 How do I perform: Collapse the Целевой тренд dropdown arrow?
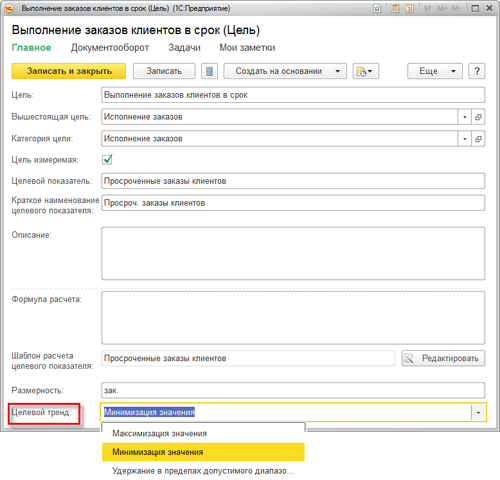click(x=478, y=413)
